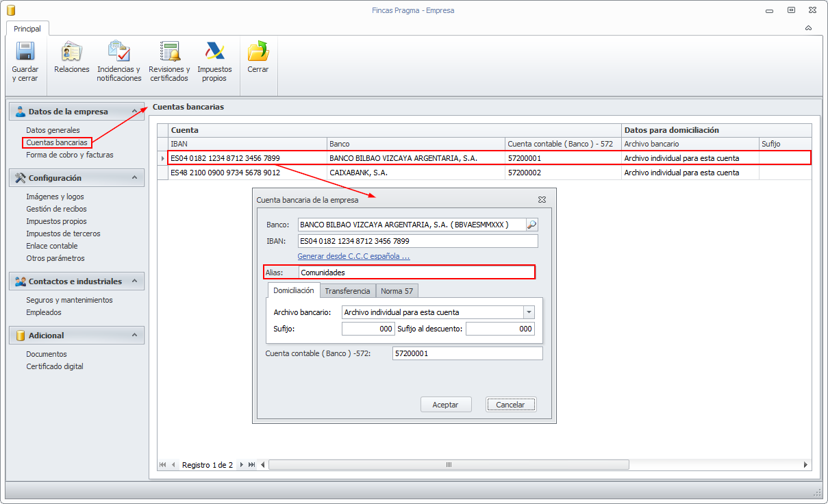Screen dimensions: 828x504
Task: Open Forma de cobro y facturas
Action: (70, 155)
